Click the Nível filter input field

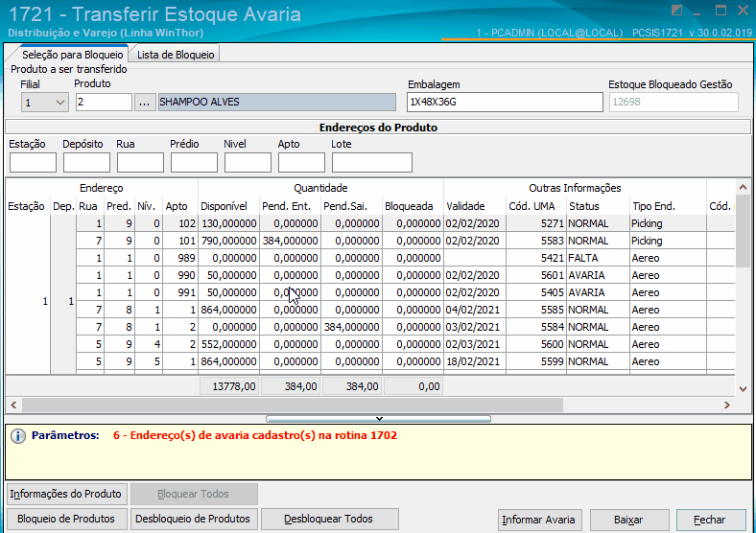click(x=248, y=162)
